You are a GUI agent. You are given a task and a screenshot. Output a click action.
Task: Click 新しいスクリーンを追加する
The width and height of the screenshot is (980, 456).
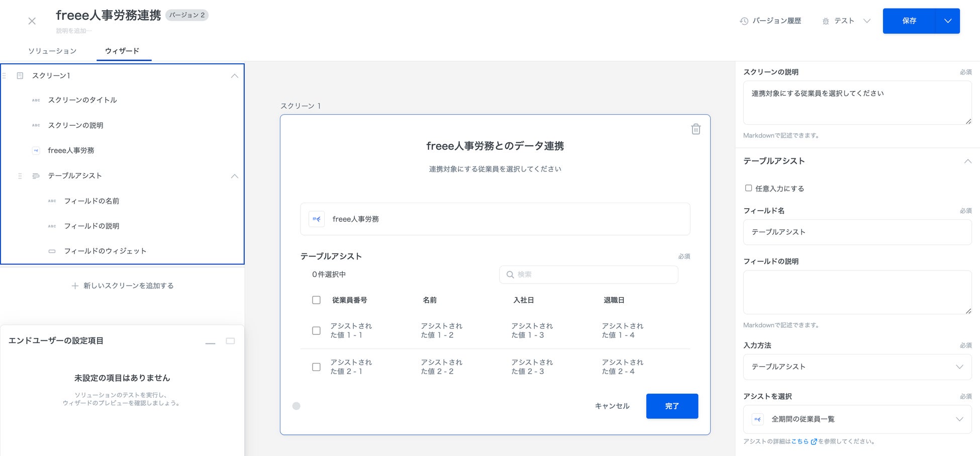click(x=122, y=286)
